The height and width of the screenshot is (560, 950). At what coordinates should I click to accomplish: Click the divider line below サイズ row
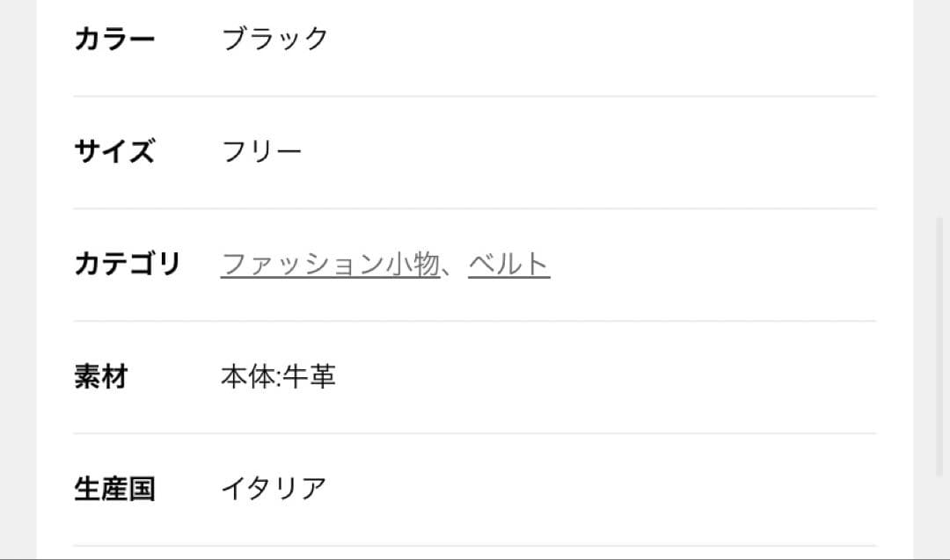475,208
